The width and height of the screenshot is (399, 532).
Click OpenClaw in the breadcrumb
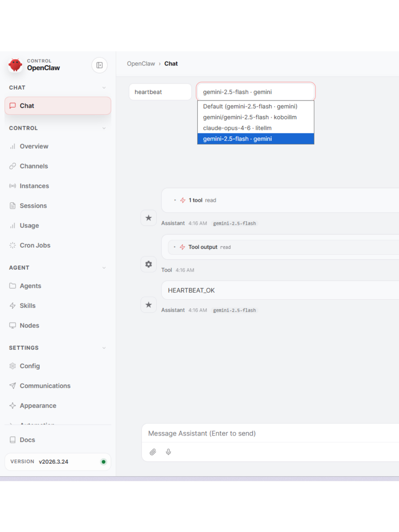click(x=141, y=64)
